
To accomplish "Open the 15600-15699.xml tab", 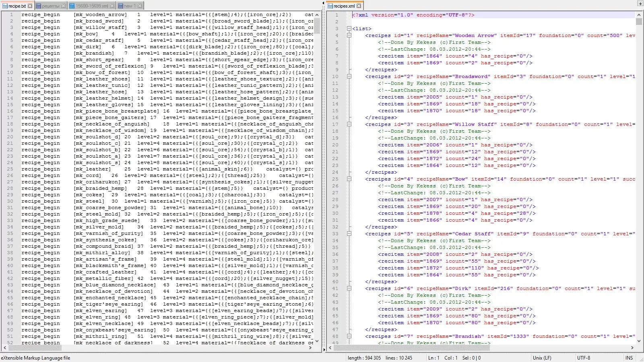I will pyautogui.click(x=92, y=6).
